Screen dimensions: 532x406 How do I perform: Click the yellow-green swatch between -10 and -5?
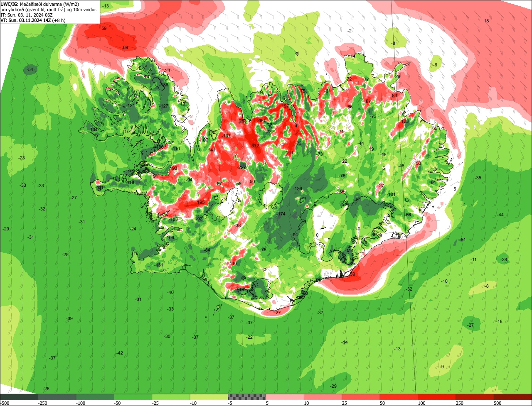pyautogui.click(x=209, y=397)
